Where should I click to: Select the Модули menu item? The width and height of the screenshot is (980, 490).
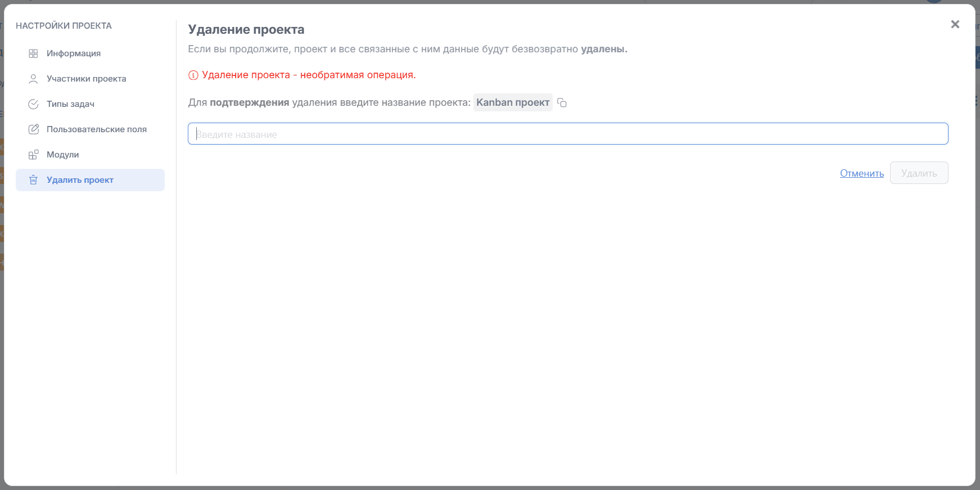(x=62, y=155)
